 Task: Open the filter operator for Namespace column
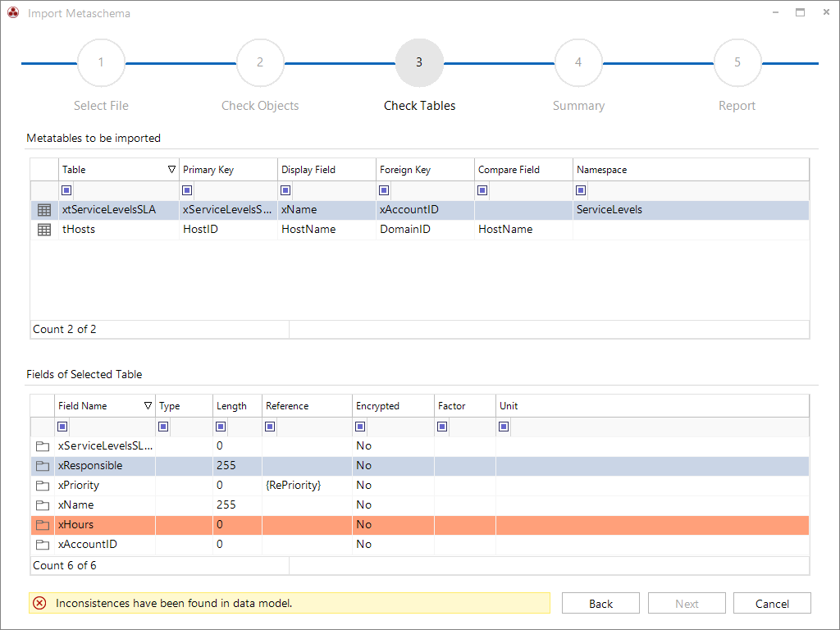point(581,190)
